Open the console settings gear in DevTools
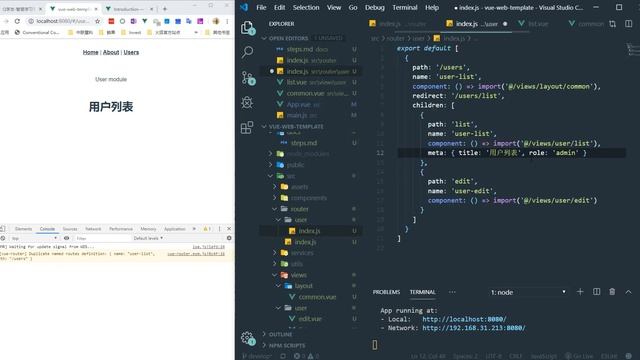This screenshot has height=360, width=640. [x=229, y=238]
